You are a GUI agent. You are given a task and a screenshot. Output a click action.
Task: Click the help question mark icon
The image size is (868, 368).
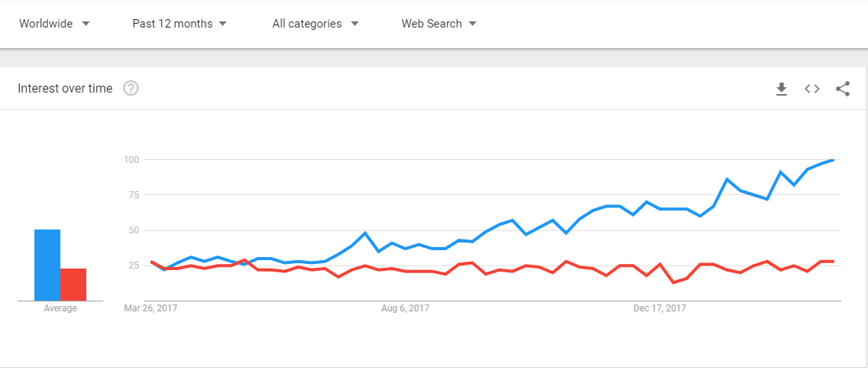131,89
